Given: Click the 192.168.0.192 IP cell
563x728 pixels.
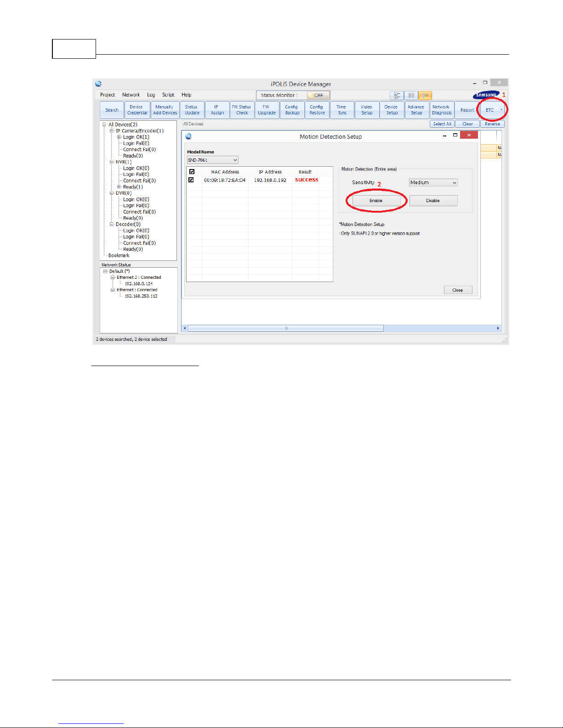Looking at the screenshot, I should click(270, 180).
